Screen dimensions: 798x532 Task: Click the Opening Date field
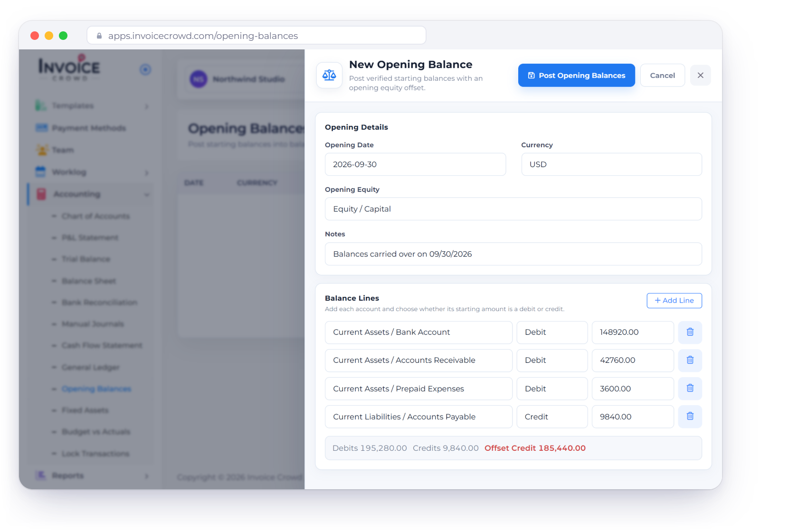pyautogui.click(x=415, y=164)
